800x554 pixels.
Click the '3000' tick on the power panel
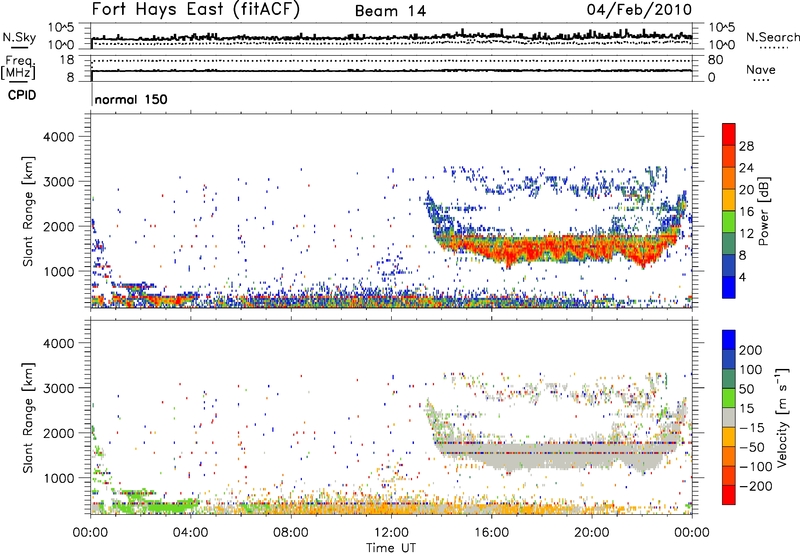pyautogui.click(x=59, y=182)
